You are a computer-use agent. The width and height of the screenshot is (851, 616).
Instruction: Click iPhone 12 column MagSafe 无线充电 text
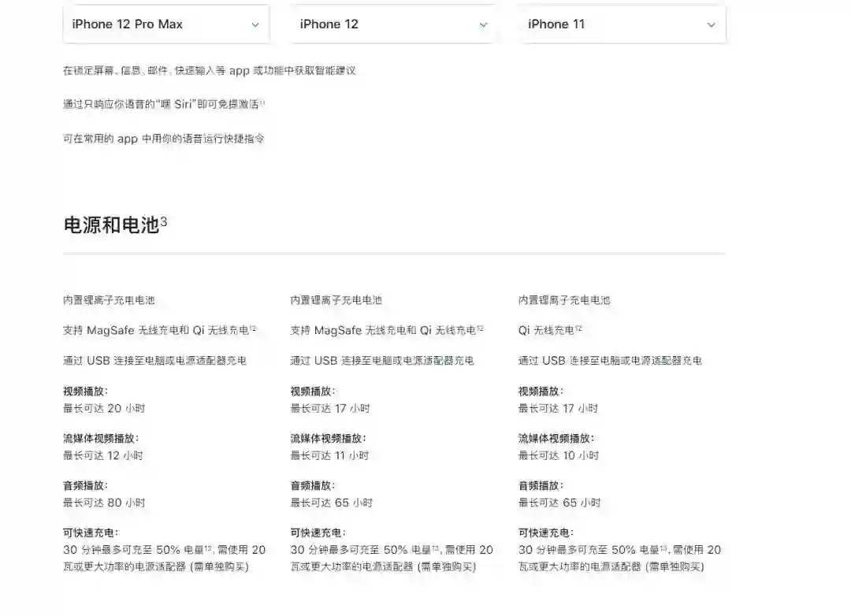[387, 330]
